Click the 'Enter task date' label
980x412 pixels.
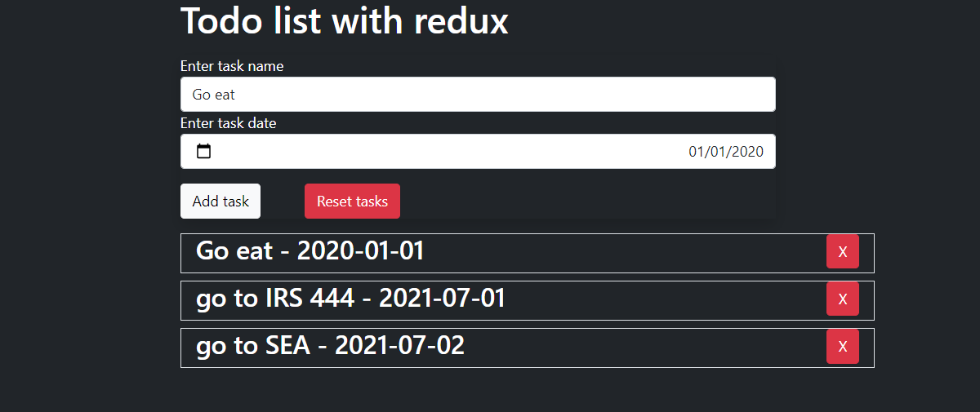click(x=228, y=123)
